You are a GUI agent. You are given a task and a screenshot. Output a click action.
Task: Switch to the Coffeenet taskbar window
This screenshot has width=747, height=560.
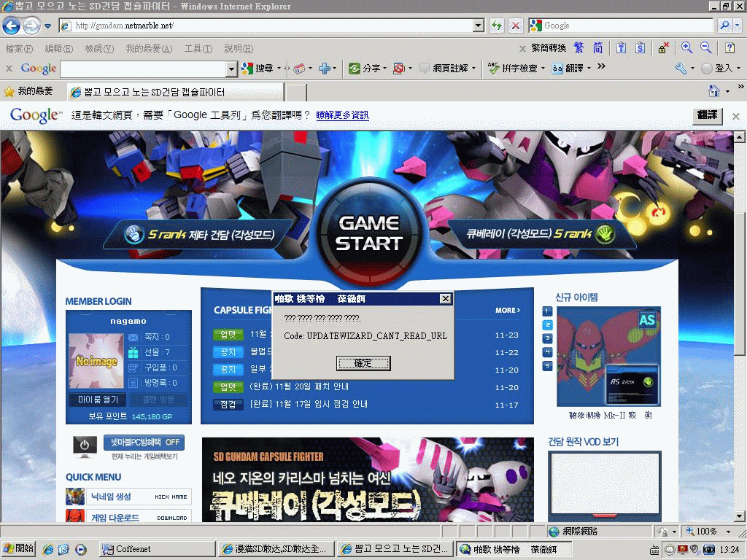(x=156, y=549)
